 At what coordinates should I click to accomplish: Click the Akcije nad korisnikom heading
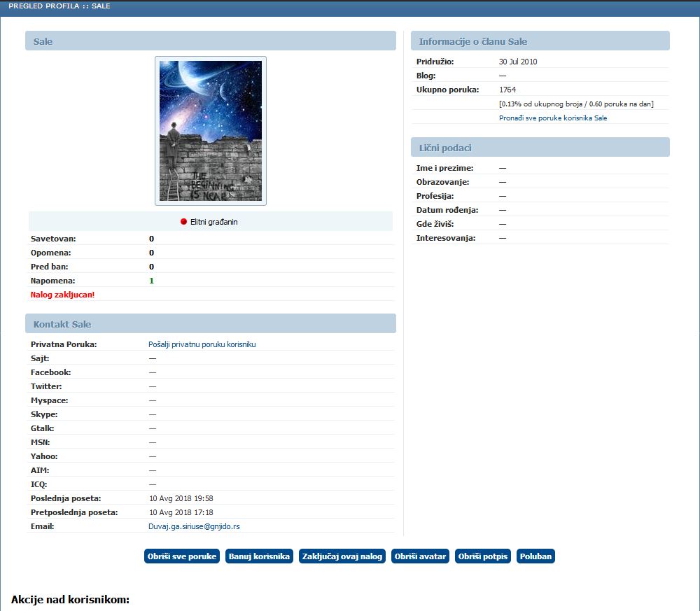click(x=70, y=599)
